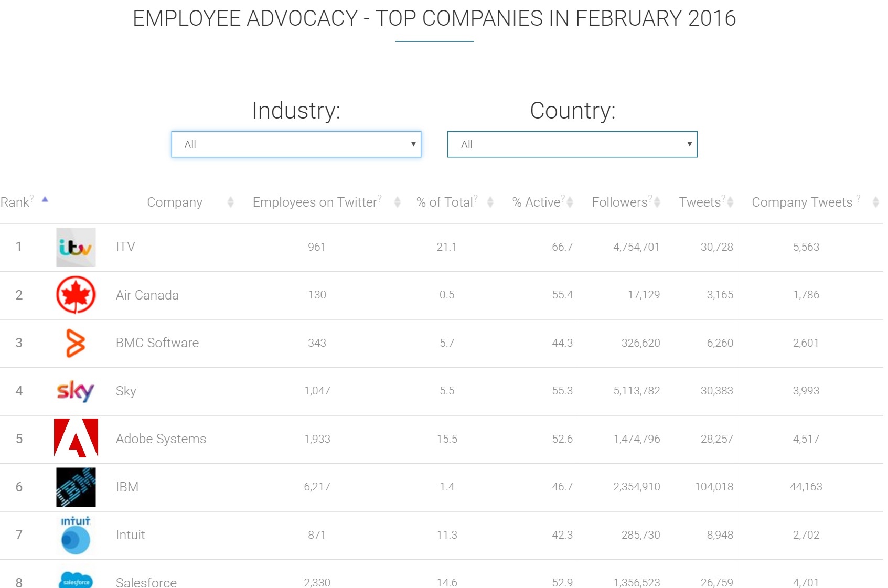Click the Tweets column sort arrows

[730, 202]
